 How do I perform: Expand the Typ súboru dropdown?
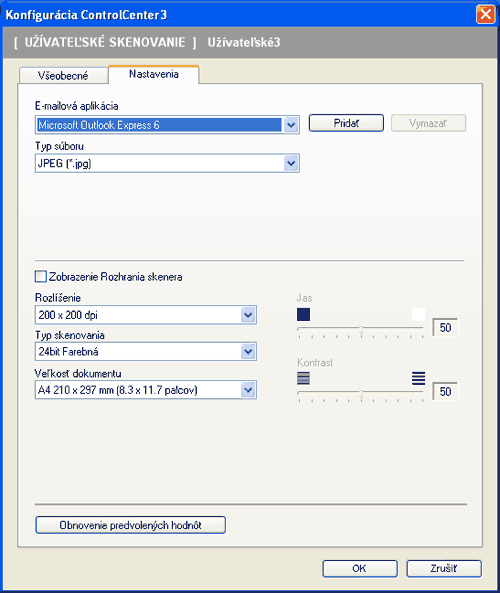tap(291, 163)
